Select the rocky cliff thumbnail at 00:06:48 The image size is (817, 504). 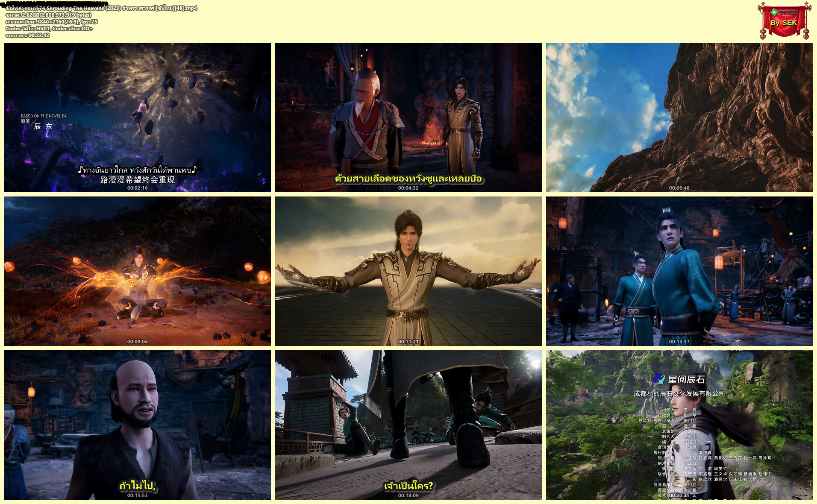[679, 117]
